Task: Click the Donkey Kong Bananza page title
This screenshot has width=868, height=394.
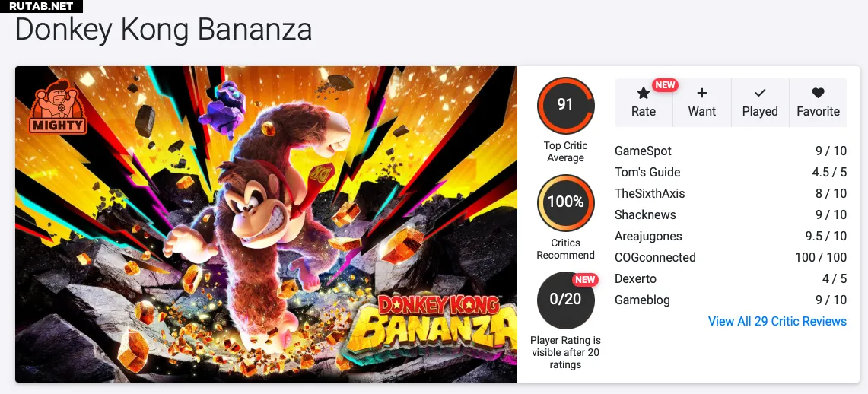Action: pyautogui.click(x=164, y=30)
